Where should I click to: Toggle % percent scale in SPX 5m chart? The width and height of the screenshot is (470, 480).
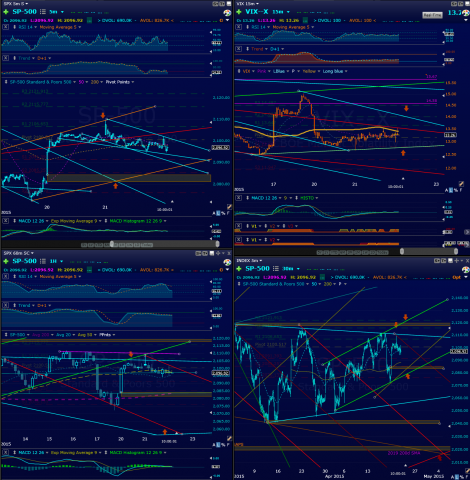coord(223,213)
